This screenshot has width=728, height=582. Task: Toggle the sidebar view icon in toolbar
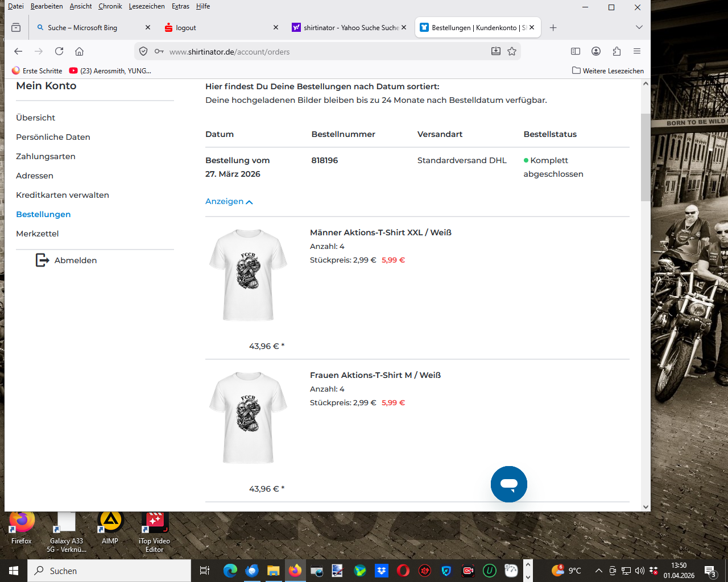pyautogui.click(x=576, y=51)
